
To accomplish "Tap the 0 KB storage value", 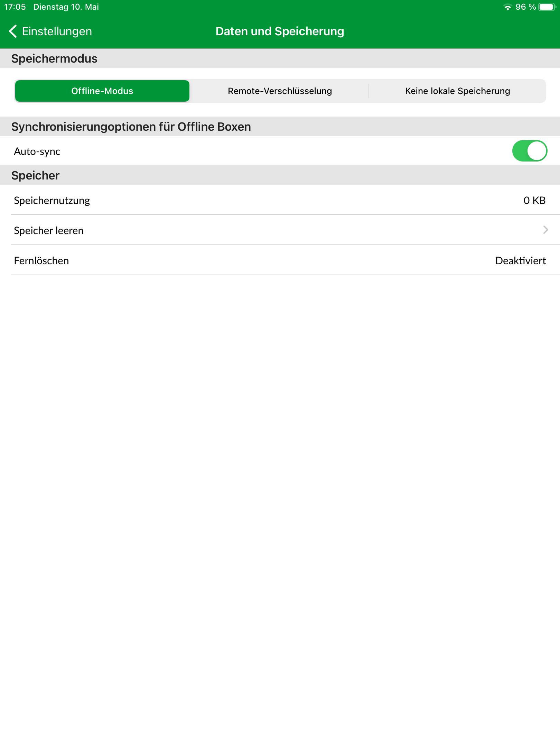I will tap(534, 200).
